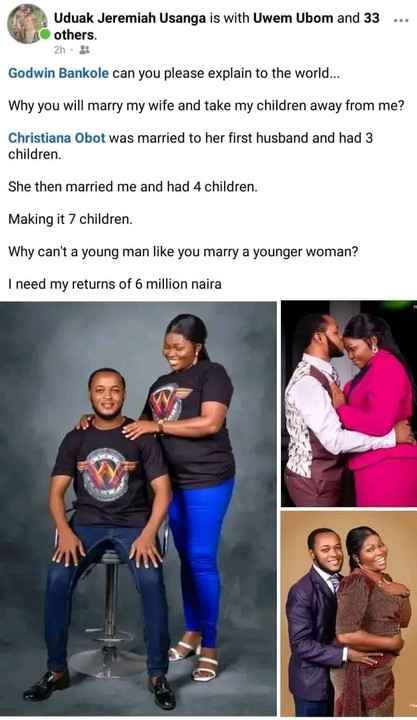Screen dimensions: 417x720
Task: Open the bottom-right smiling couple photo
Action: tap(349, 613)
